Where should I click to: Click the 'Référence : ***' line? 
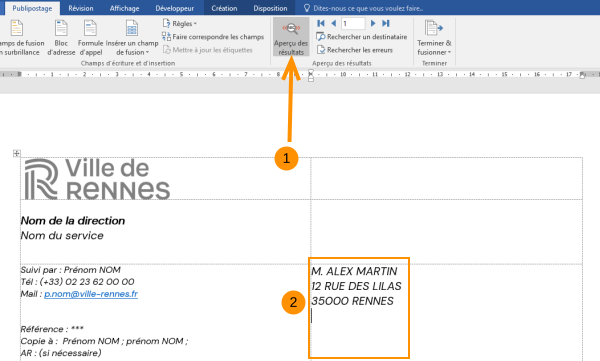tap(52, 329)
